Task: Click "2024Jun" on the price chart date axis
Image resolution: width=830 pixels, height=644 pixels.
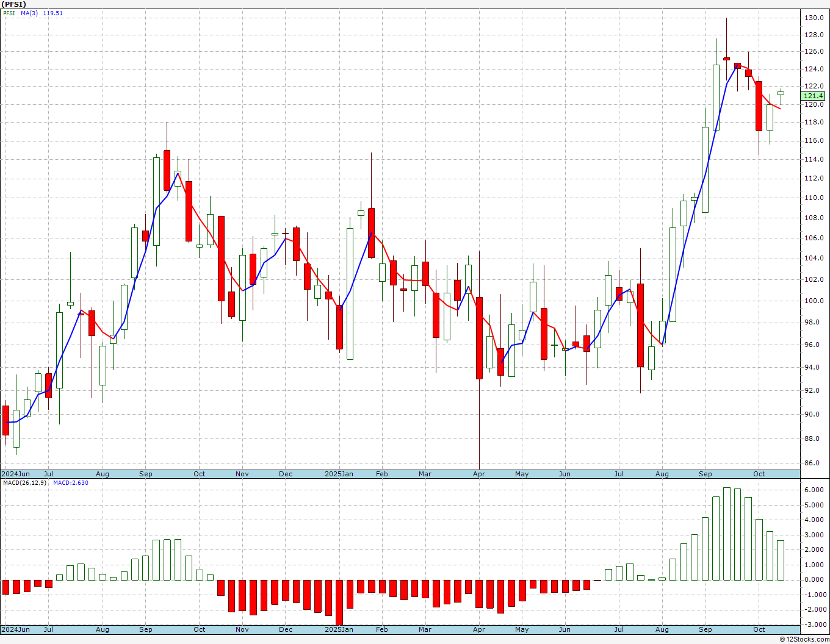Action: (x=15, y=474)
